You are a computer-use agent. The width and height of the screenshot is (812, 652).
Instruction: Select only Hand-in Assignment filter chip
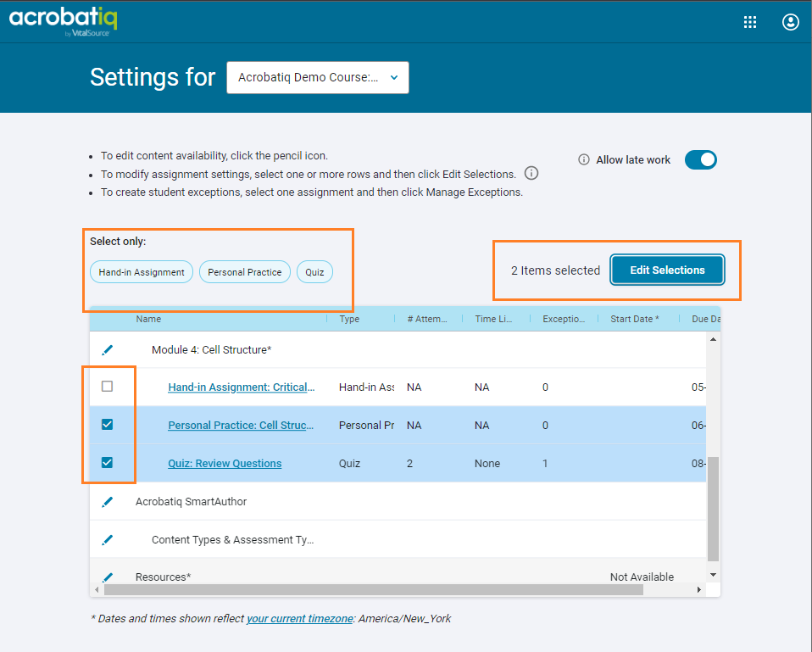[142, 272]
